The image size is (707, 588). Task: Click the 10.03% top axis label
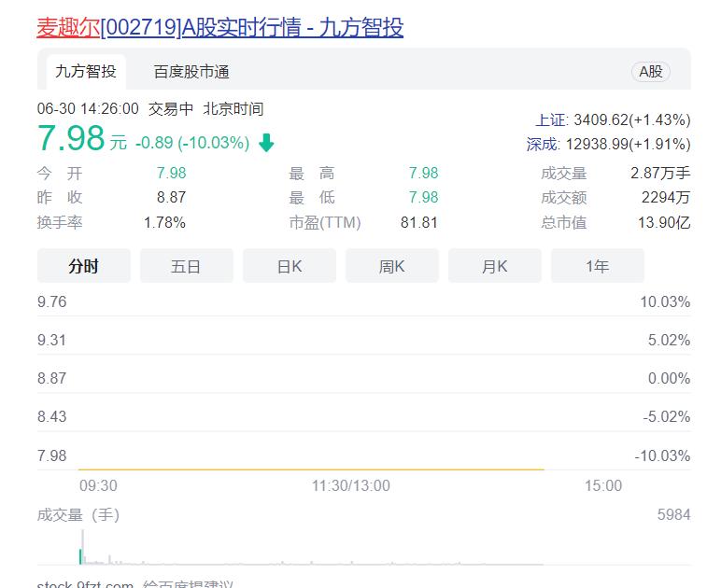665,301
